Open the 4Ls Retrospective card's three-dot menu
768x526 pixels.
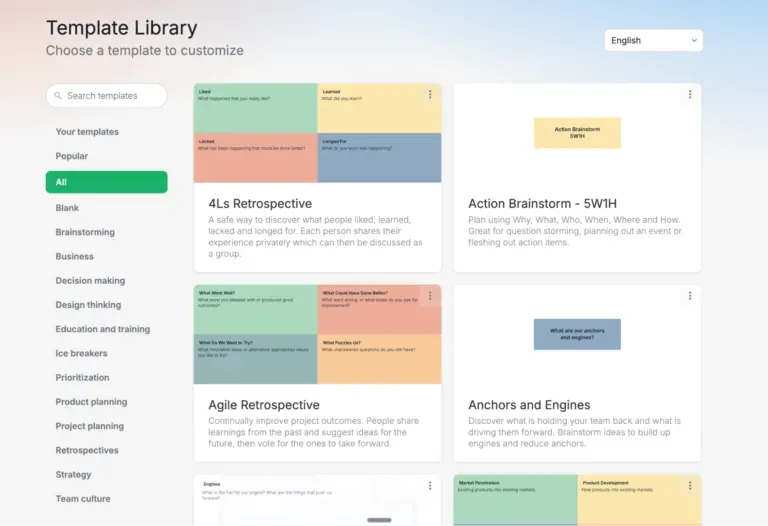(430, 94)
